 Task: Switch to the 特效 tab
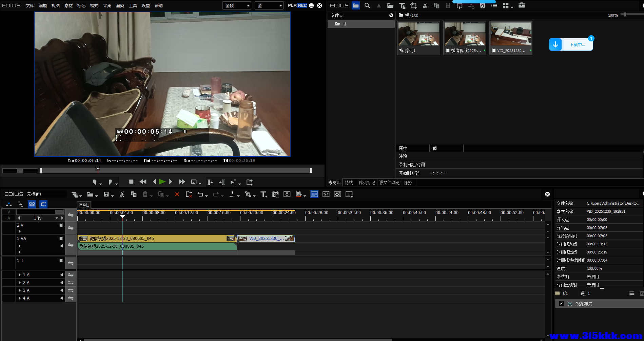[x=349, y=183]
